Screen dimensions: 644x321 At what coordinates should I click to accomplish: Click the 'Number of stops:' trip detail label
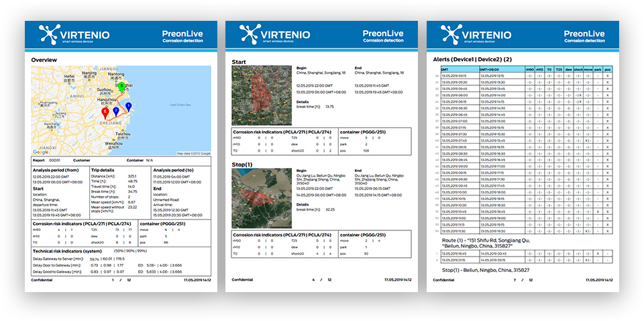(105, 197)
